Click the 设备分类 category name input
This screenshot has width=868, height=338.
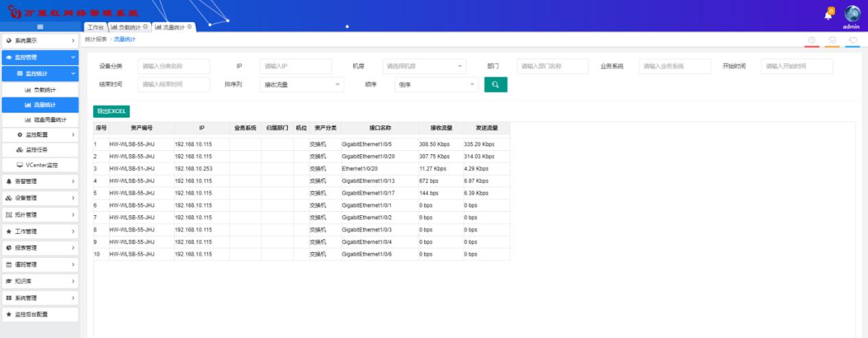point(173,66)
